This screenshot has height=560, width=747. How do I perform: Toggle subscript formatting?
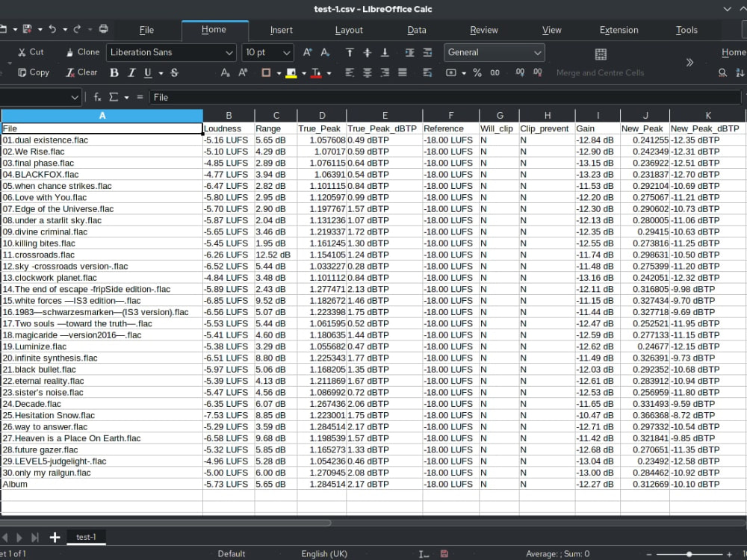(x=225, y=73)
